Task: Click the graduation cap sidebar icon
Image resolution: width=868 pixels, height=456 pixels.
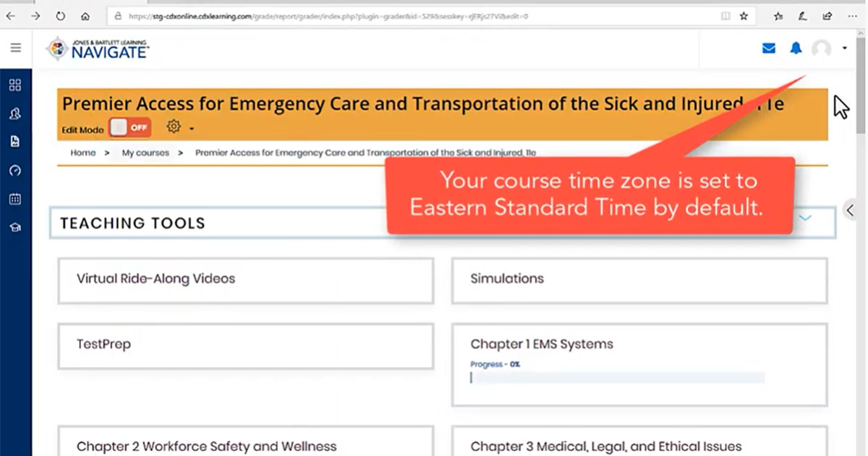Action: tap(15, 227)
